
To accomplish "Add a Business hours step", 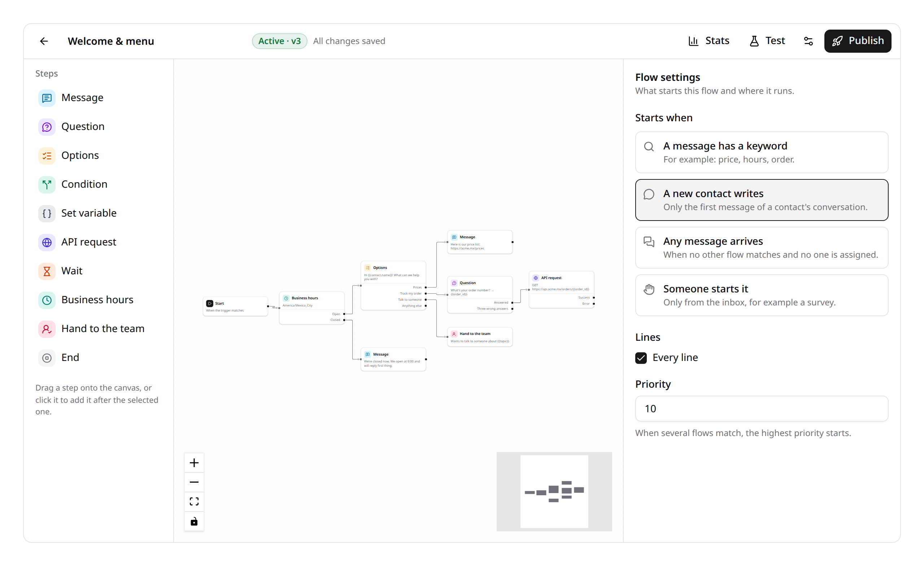I will point(98,300).
